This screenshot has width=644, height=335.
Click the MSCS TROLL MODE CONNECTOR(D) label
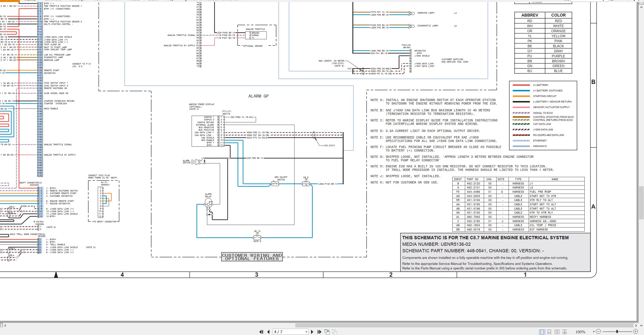28,234
